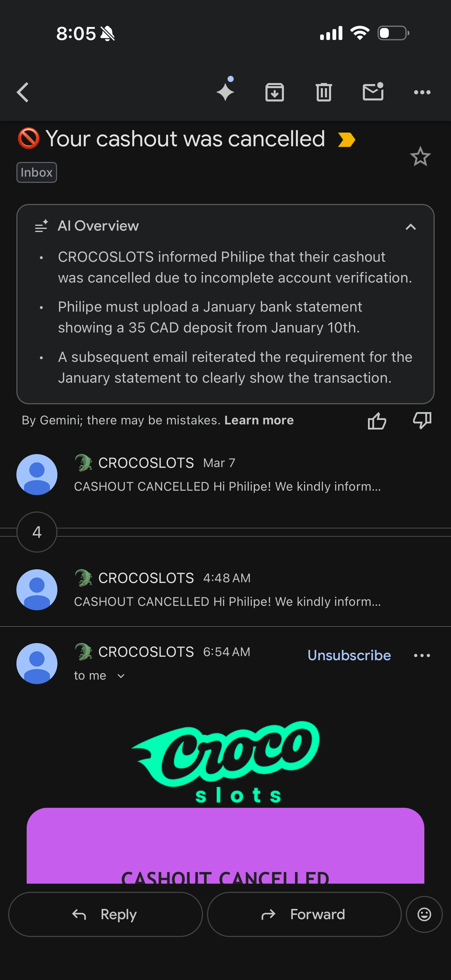Open the Inbox label
This screenshot has height=980, width=451.
tap(37, 173)
